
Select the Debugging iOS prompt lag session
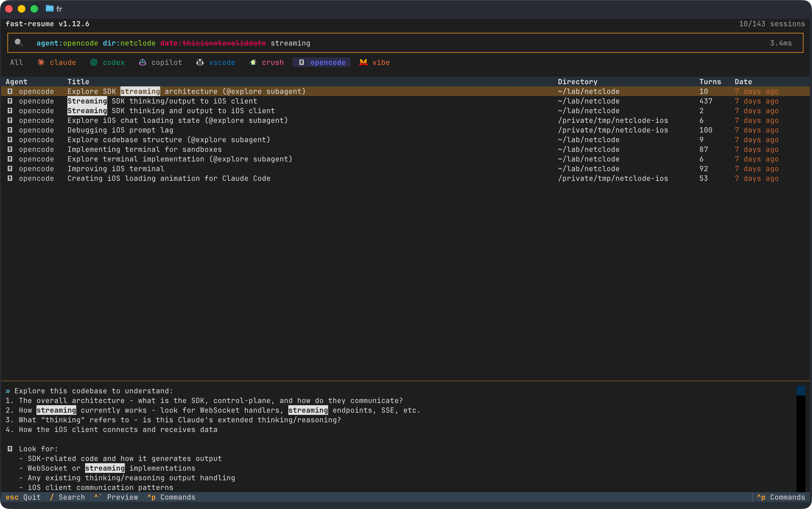pos(120,130)
